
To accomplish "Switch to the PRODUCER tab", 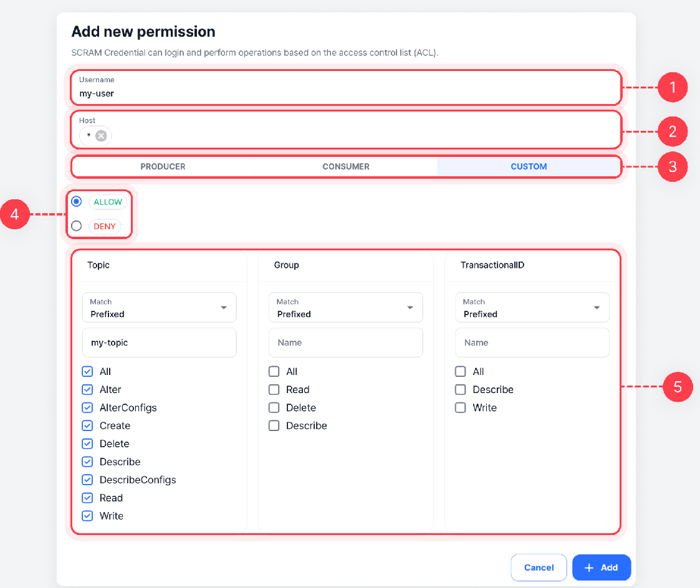I will 163,167.
